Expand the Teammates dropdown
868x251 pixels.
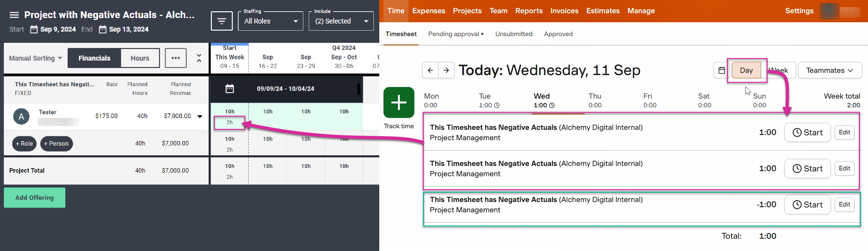(x=830, y=70)
